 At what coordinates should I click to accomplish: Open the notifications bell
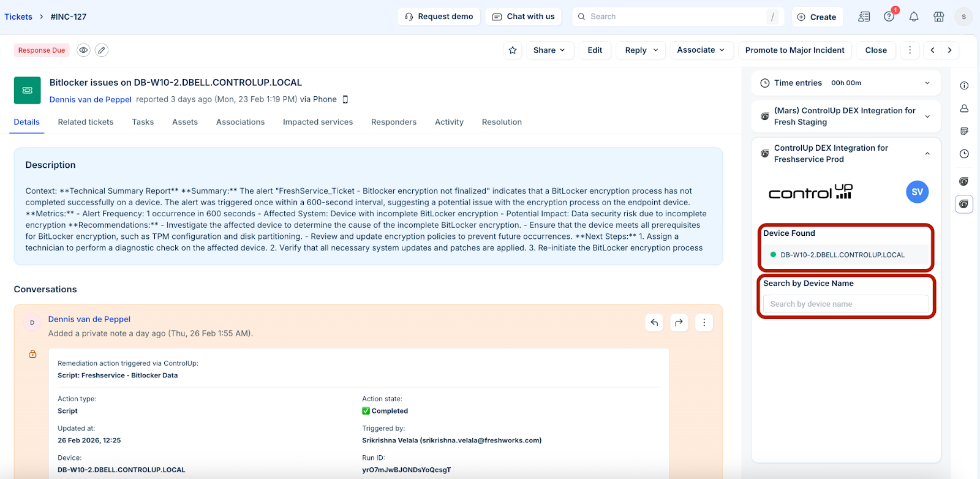pyautogui.click(x=914, y=17)
